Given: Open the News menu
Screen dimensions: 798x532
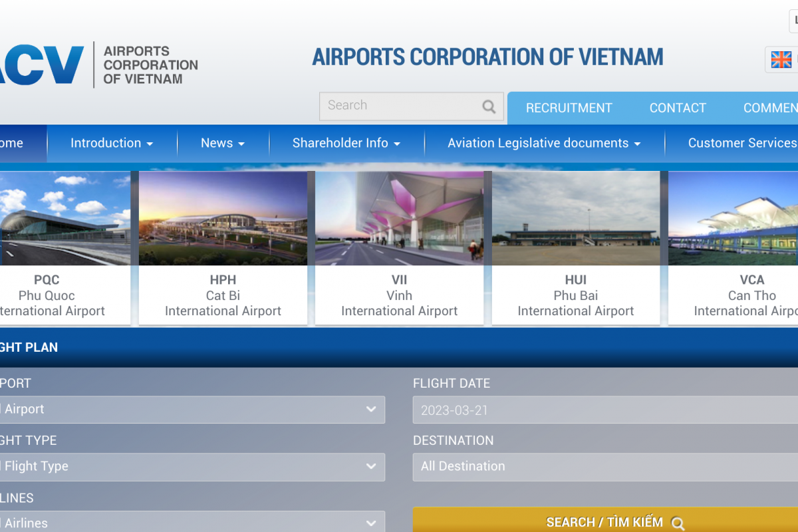Looking at the screenshot, I should point(223,143).
